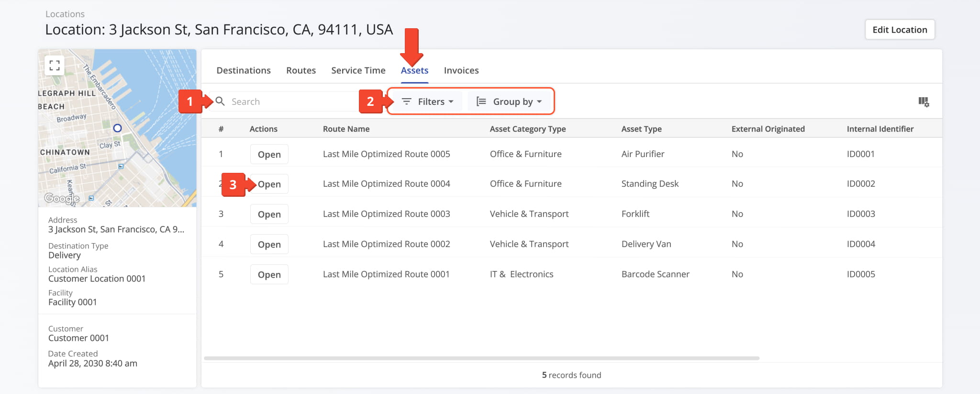The image size is (980, 394).
Task: Switch to the Routes tab
Action: (x=301, y=70)
